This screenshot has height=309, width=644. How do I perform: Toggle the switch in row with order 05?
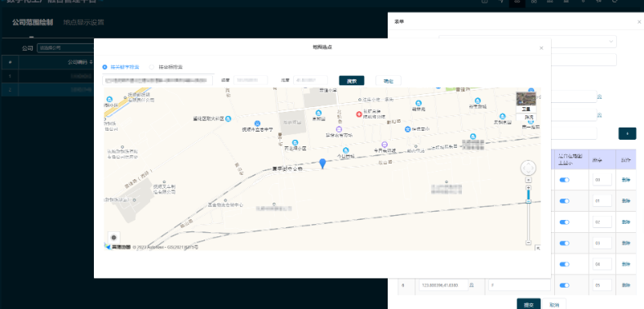pos(564,285)
